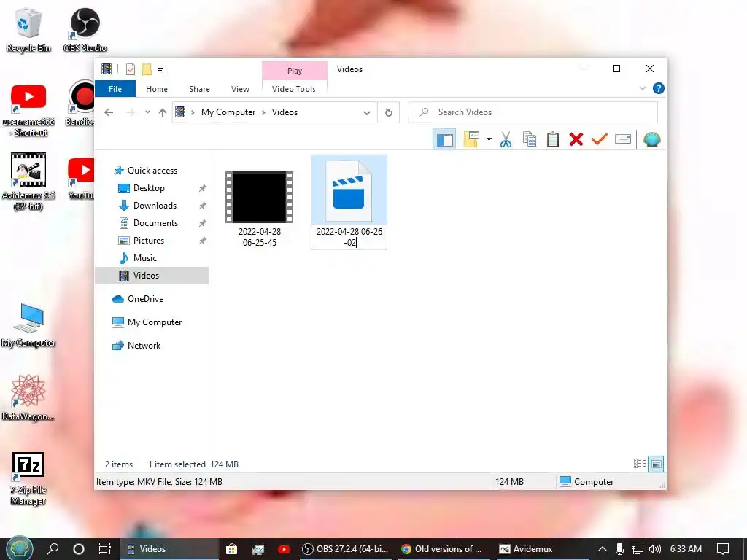Switch to Details view layout button
The height and width of the screenshot is (560, 747).
click(x=639, y=464)
